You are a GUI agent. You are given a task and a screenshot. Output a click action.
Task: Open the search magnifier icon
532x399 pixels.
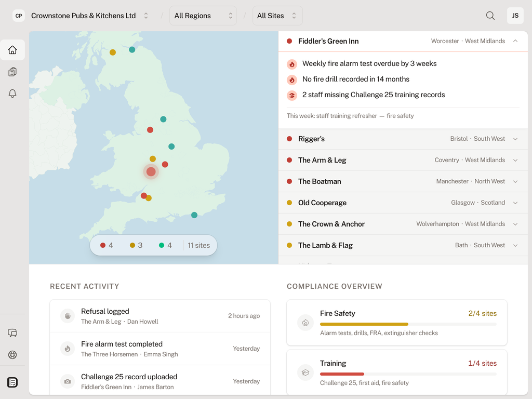tap(490, 16)
